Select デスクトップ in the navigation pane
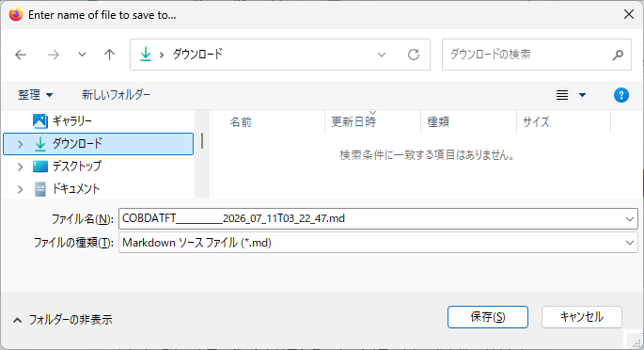 pos(98,167)
